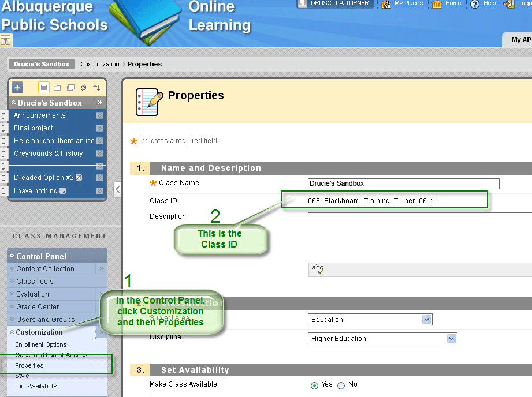The height and width of the screenshot is (397, 532).
Task: Select Yes for Make Class Available
Action: coord(314,385)
